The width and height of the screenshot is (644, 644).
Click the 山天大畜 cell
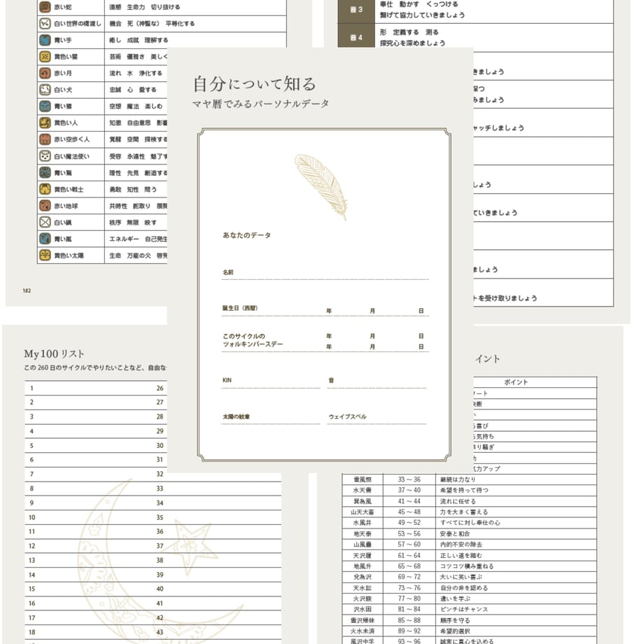(x=363, y=512)
